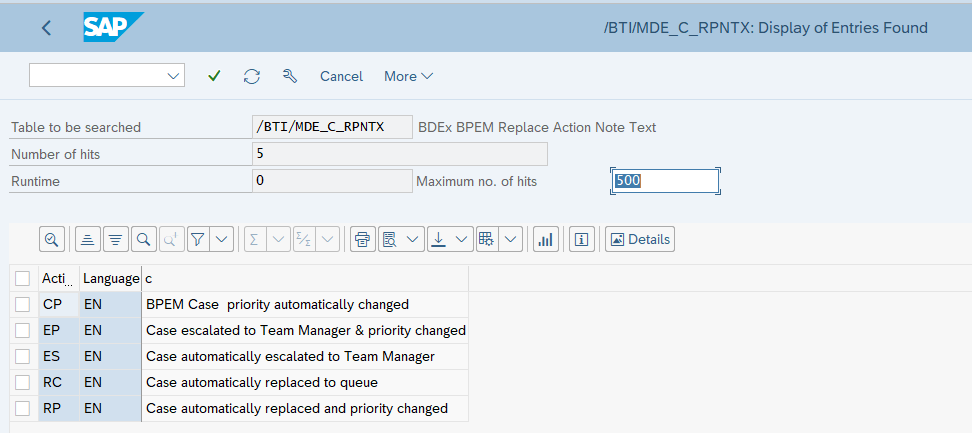
Task: Open the filter options dropdown arrow
Action: coord(222,240)
